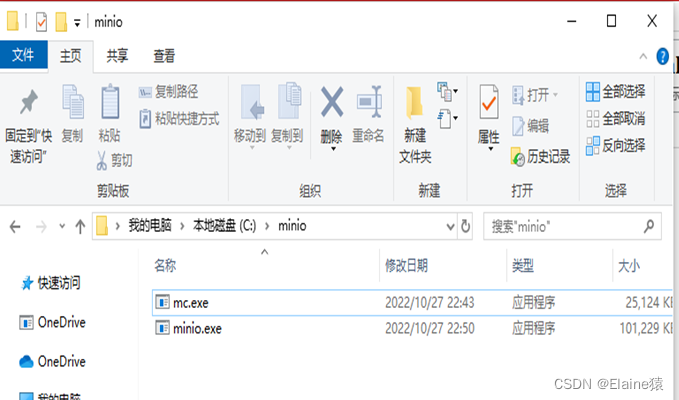Expand the Delete (删除) dropdown arrow

click(333, 149)
